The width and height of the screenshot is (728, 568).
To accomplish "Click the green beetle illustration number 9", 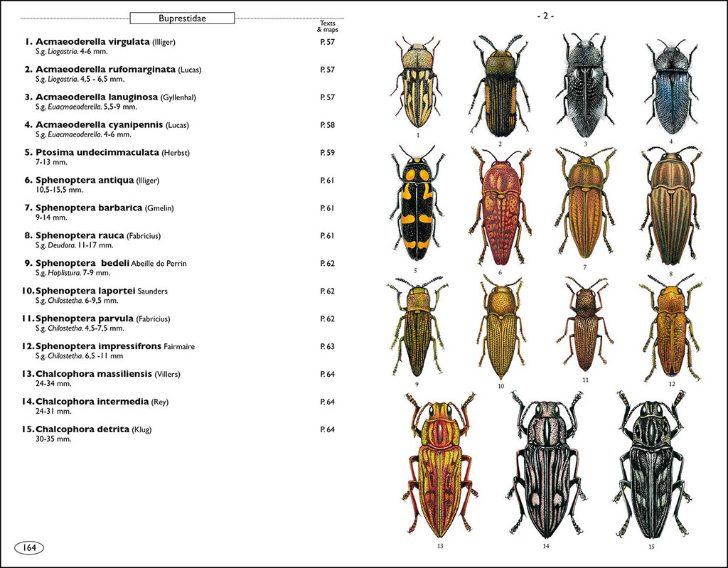I will click(x=418, y=331).
